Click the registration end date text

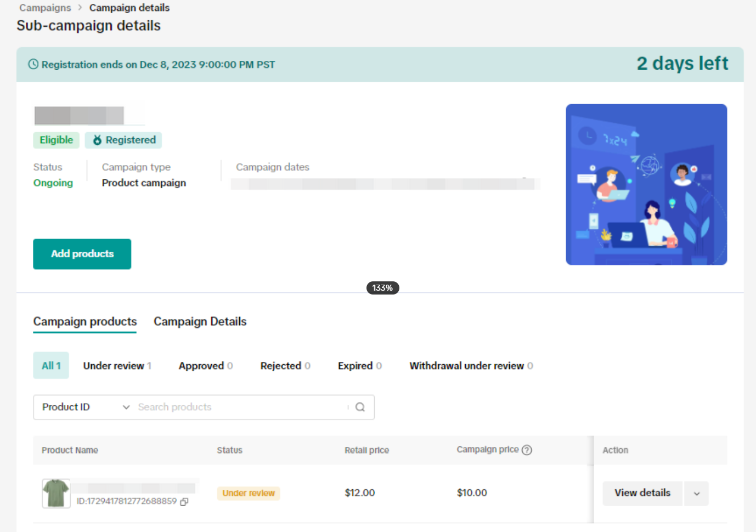tap(158, 65)
